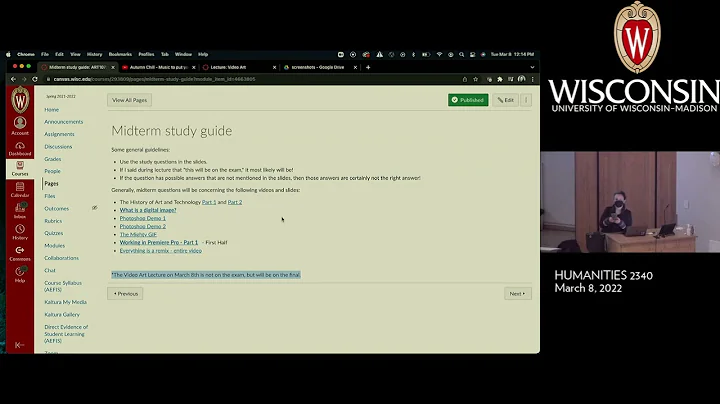
Task: Open Quizzes in the course navigation
Action: [x=54, y=233]
